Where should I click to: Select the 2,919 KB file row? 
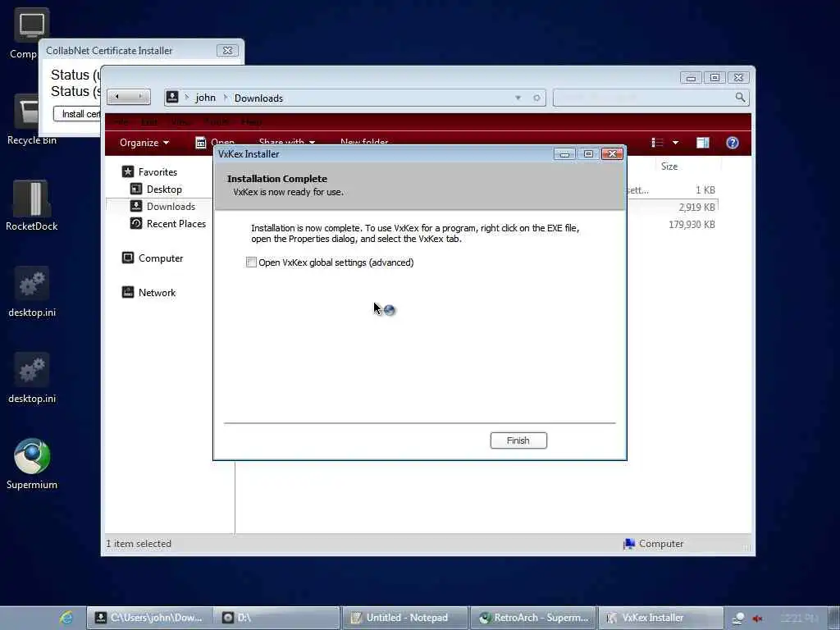pyautogui.click(x=672, y=208)
